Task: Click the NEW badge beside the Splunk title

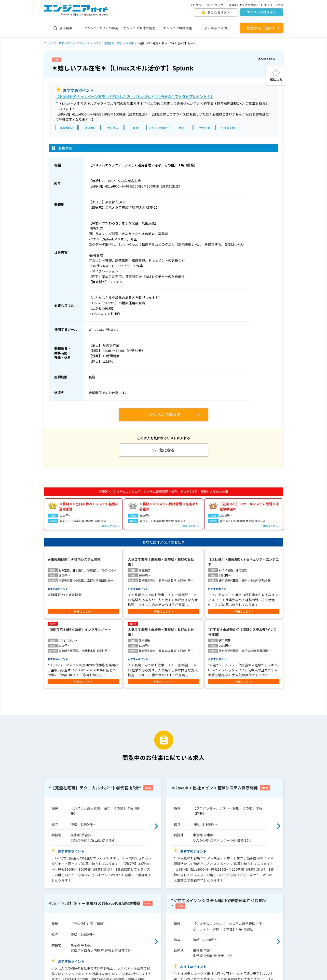Action: 56,60
